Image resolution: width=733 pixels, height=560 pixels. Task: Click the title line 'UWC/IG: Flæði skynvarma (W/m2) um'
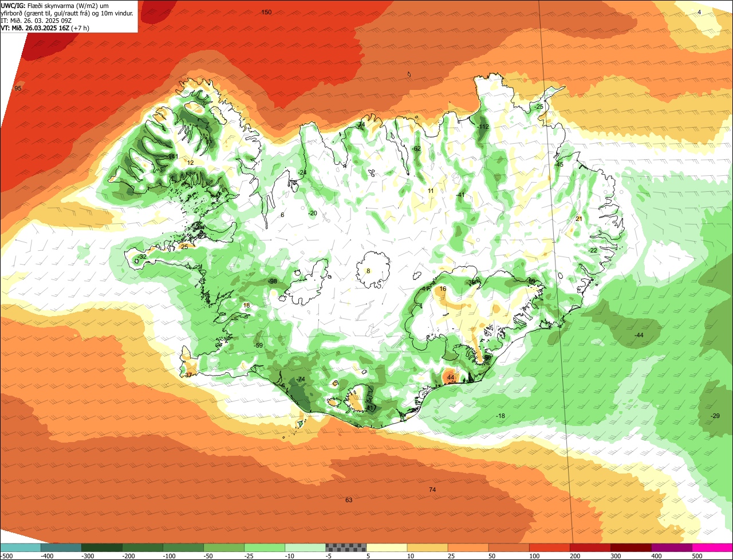click(55, 5)
